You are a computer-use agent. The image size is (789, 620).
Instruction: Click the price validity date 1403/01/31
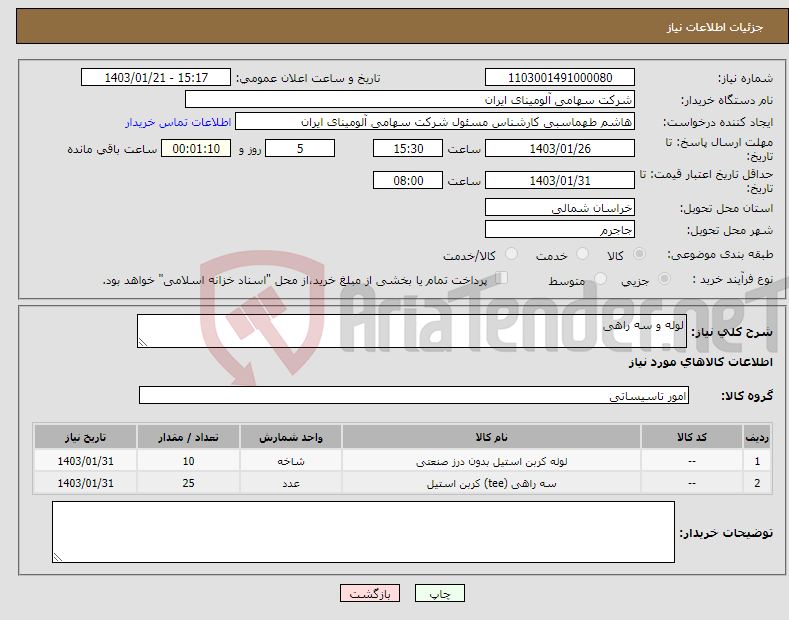tap(560, 180)
